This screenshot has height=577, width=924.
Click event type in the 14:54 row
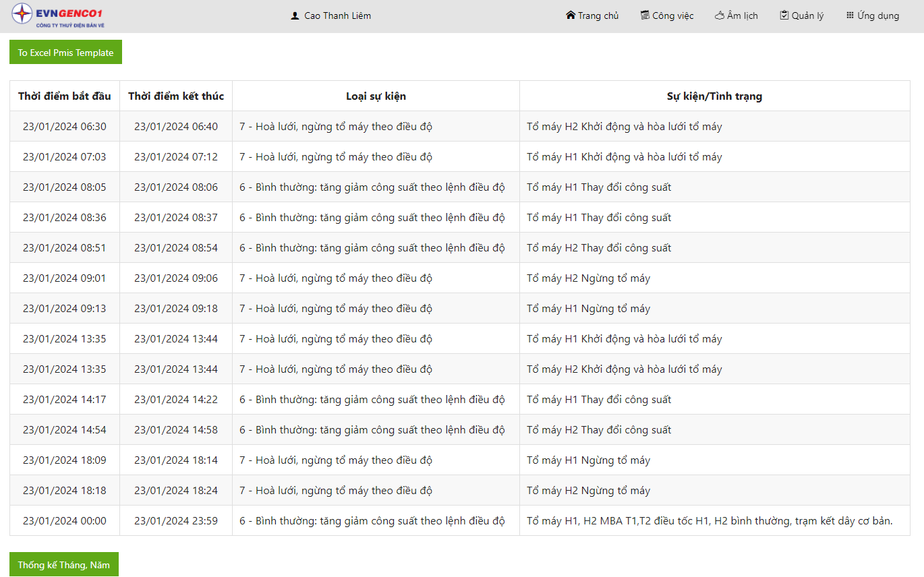pyautogui.click(x=376, y=429)
